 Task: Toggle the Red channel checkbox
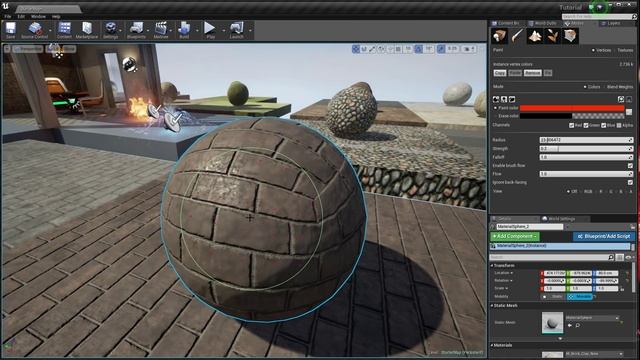pos(571,125)
